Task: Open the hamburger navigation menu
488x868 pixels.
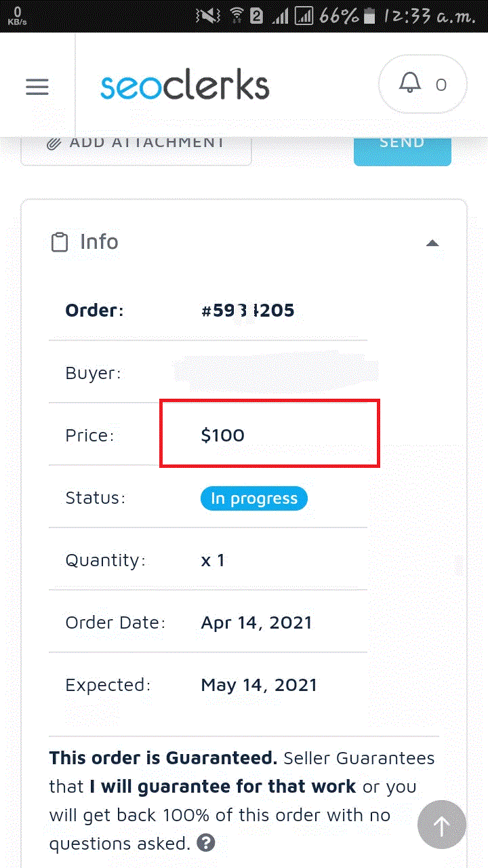Action: 37,87
